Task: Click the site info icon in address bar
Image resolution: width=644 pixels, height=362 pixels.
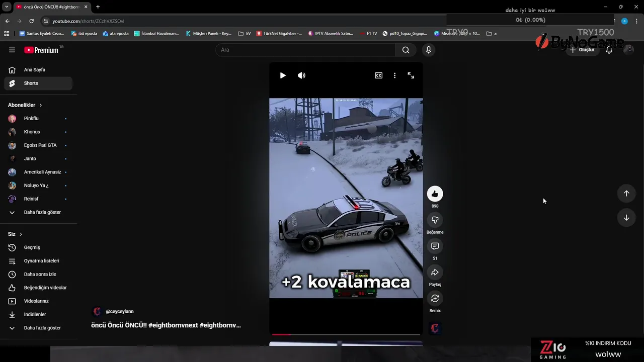Action: (x=46, y=21)
